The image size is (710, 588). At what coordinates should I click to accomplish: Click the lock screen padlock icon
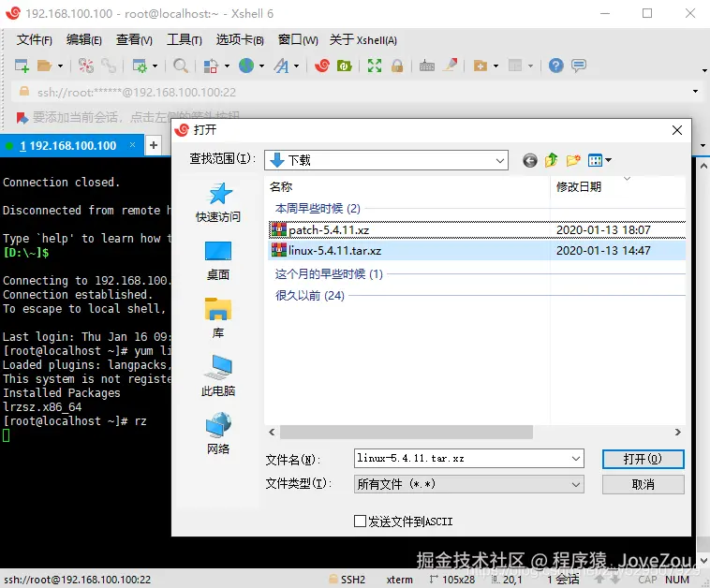[397, 66]
